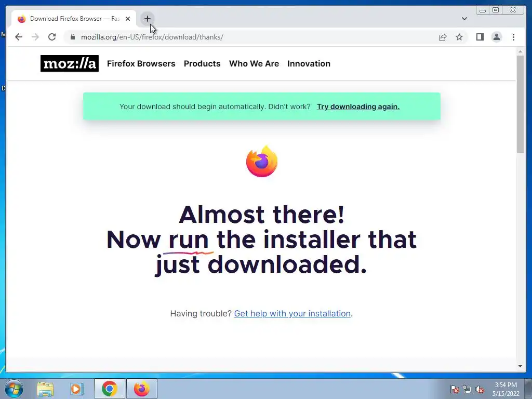Open the Innovation menu

pos(309,63)
